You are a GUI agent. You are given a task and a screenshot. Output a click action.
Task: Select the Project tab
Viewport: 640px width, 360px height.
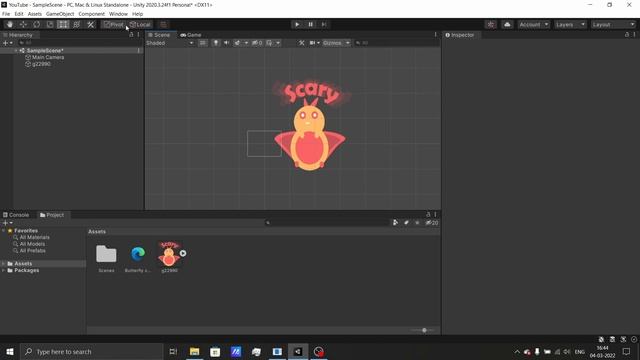[x=52, y=215]
